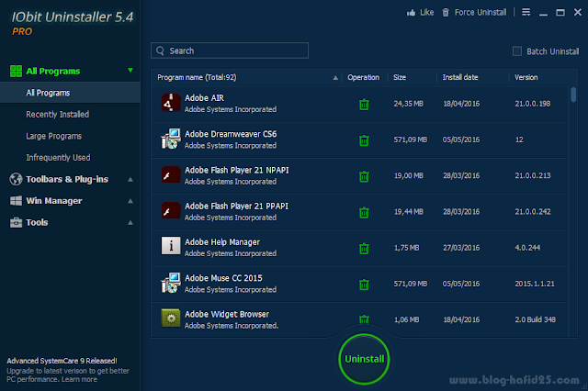Click the Win Manager Windows logo icon
588x391 pixels.
(16, 201)
